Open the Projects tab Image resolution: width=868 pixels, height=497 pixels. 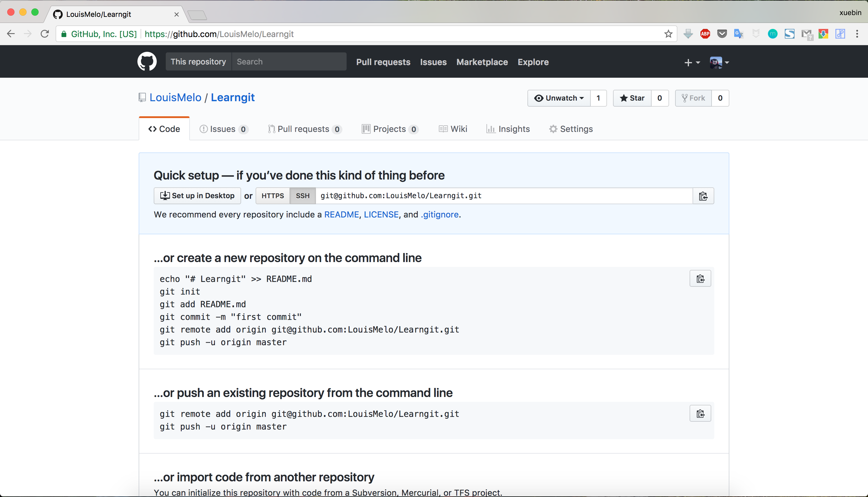(x=390, y=129)
